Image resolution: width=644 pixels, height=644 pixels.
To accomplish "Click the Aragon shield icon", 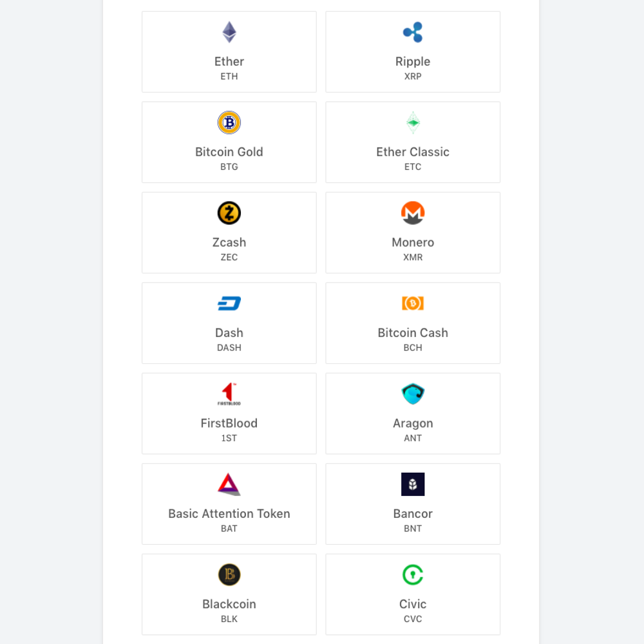I will (x=413, y=393).
